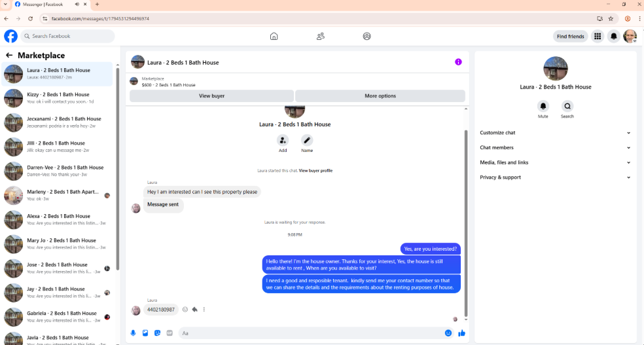644x345 pixels.
Task: Open Jilli 2 Beds 1 Bath House chat
Action: click(x=57, y=147)
